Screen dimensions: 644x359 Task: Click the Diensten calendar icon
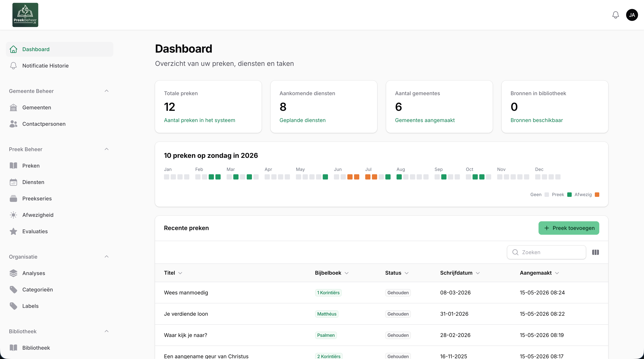[x=13, y=182]
